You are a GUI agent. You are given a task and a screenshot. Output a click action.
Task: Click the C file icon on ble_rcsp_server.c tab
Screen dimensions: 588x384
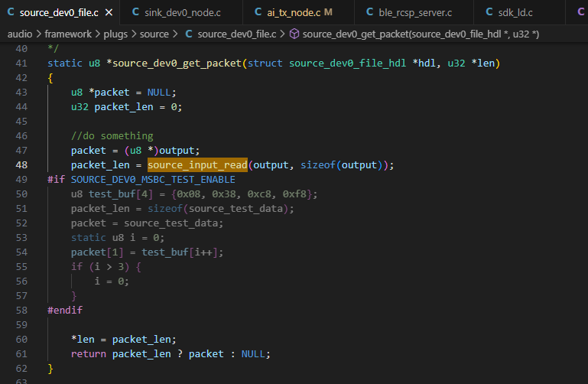[x=370, y=12]
